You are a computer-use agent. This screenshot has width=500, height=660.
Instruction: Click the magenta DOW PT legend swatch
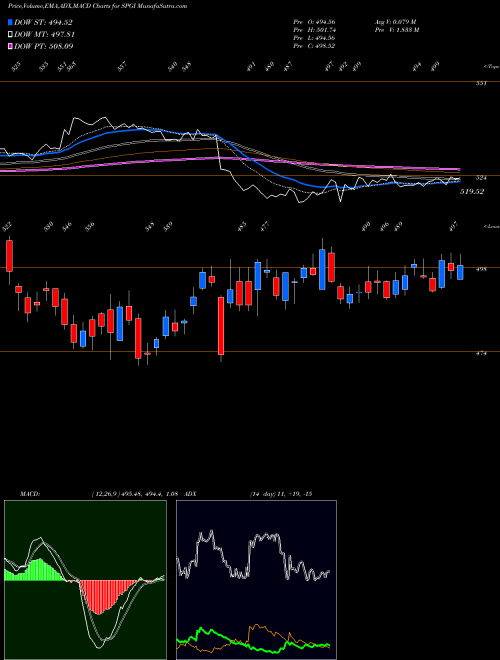coord(10,46)
